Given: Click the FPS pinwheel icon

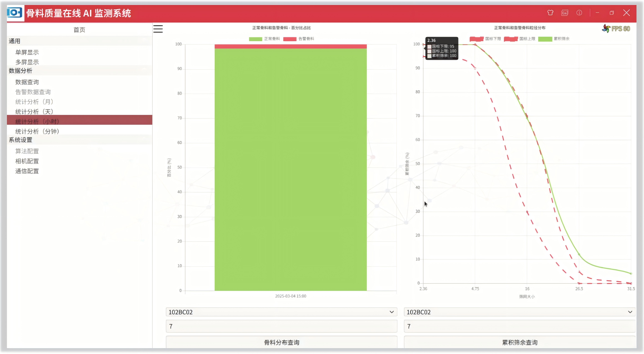Looking at the screenshot, I should pos(606,29).
